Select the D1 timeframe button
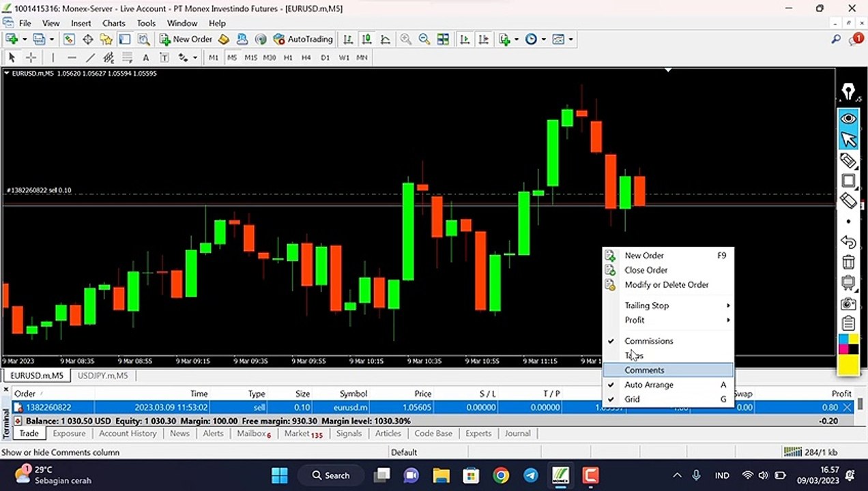This screenshot has height=491, width=868. click(325, 58)
